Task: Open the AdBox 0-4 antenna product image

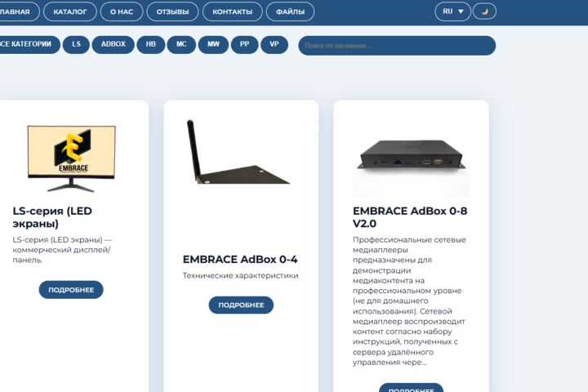Action: coord(238,152)
